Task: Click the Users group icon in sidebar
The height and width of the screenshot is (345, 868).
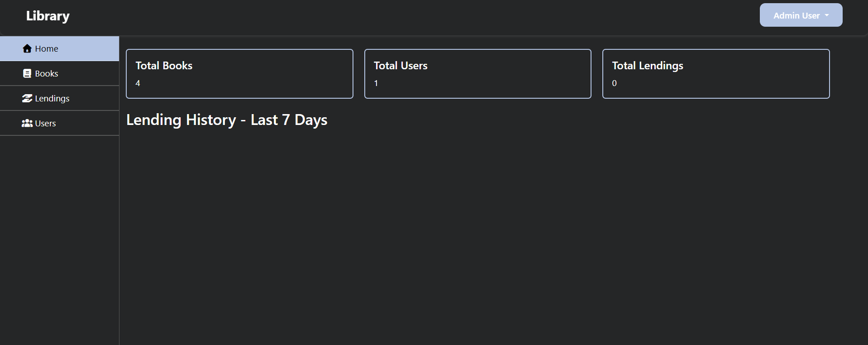Action: (27, 123)
